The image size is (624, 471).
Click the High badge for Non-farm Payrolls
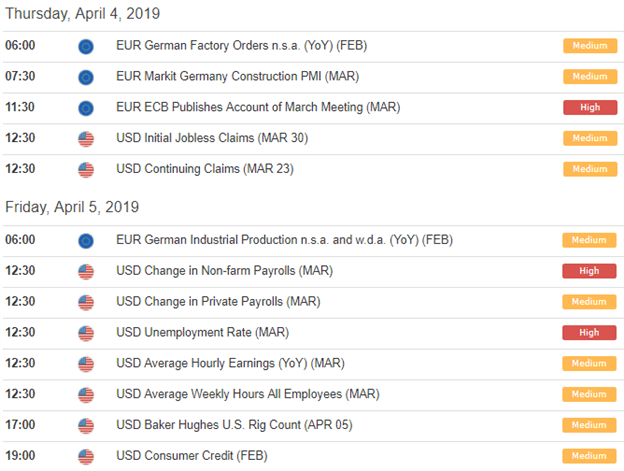coord(589,271)
